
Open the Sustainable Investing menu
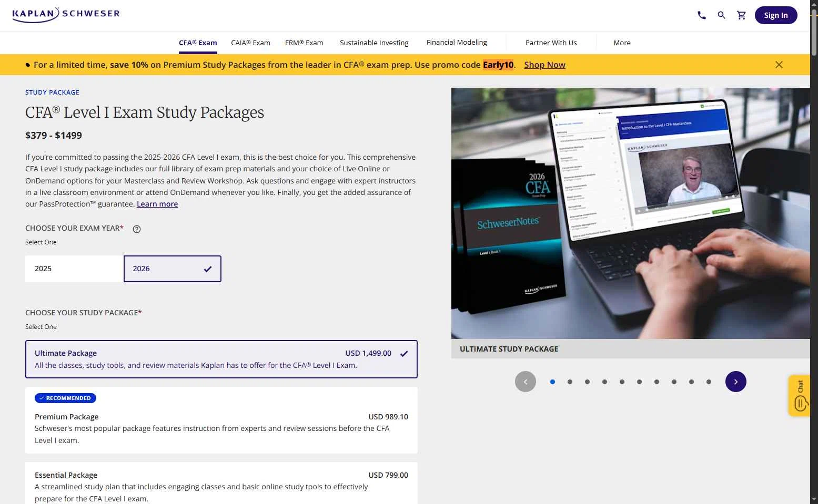374,43
